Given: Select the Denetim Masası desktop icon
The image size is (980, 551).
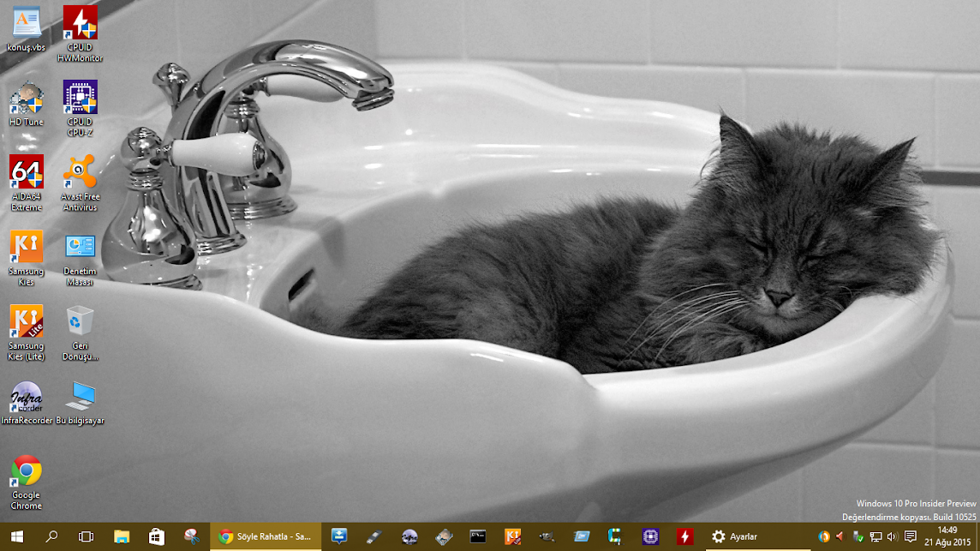Looking at the screenshot, I should coord(80,258).
